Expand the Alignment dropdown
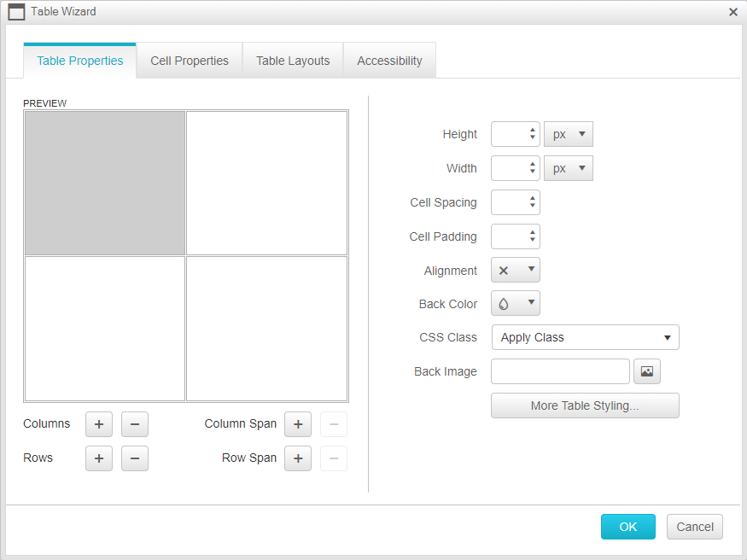This screenshot has width=747, height=560. pyautogui.click(x=516, y=271)
